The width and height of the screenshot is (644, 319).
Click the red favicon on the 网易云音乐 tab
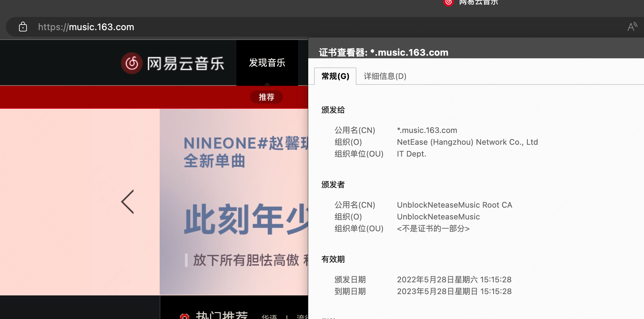[448, 3]
